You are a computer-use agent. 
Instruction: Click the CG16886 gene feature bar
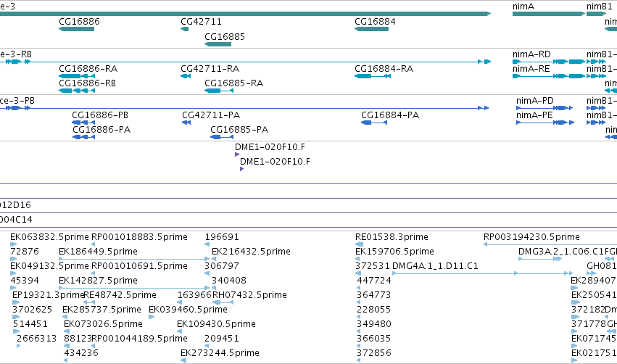pyautogui.click(x=76, y=29)
